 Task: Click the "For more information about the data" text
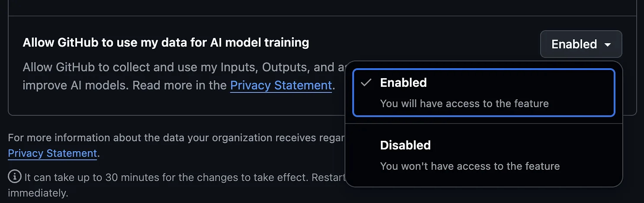(173, 138)
